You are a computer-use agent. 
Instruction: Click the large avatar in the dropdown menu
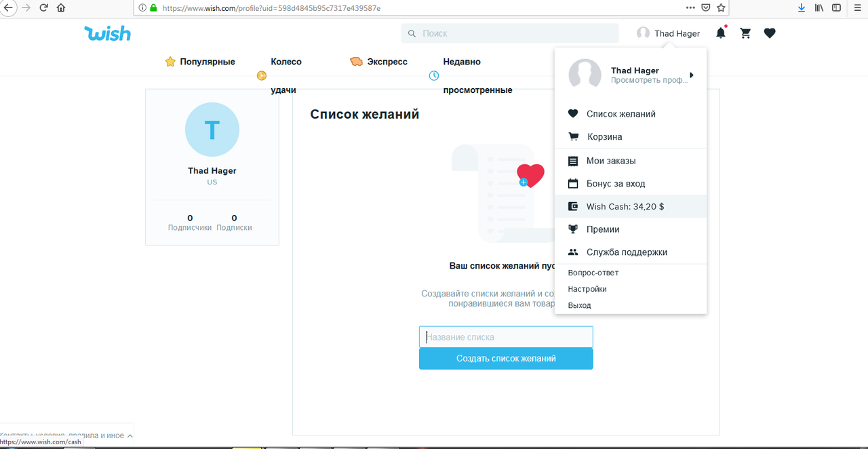585,75
